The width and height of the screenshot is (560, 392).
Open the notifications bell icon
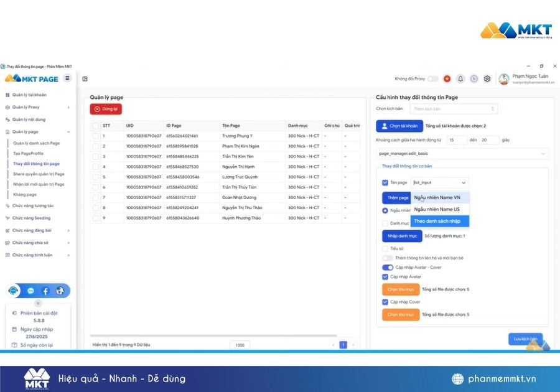pyautogui.click(x=460, y=79)
